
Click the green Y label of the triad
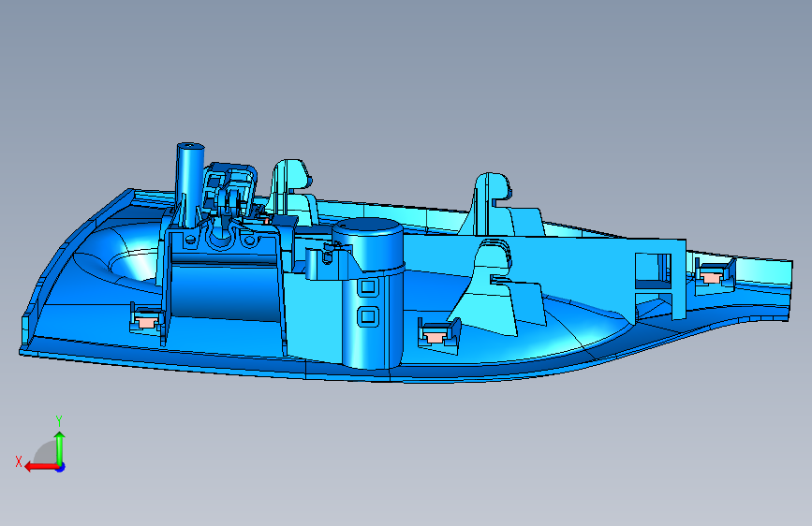pyautogui.click(x=59, y=420)
